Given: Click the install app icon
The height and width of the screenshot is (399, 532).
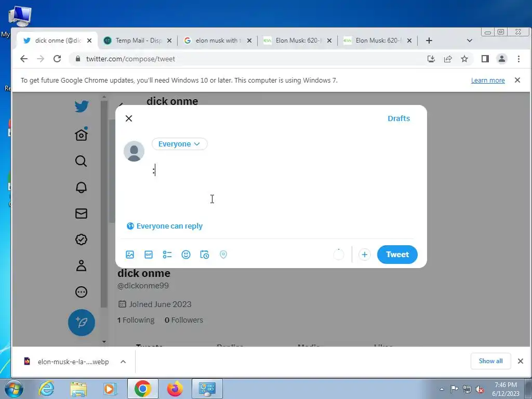Looking at the screenshot, I should pyautogui.click(x=431, y=59).
